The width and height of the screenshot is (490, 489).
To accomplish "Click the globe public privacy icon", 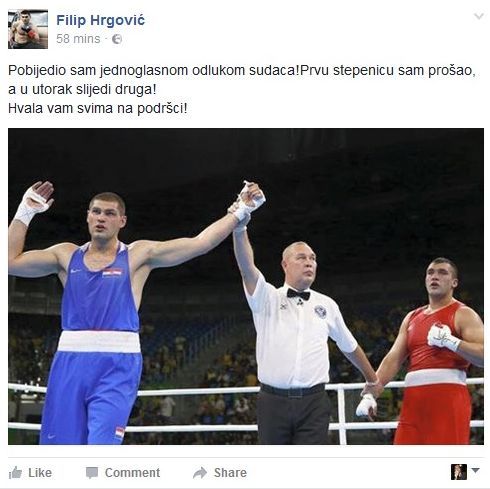I will 117,39.
